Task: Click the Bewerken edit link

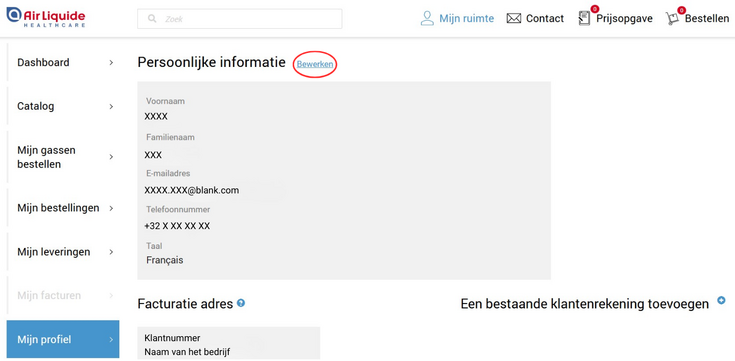Action: click(315, 64)
